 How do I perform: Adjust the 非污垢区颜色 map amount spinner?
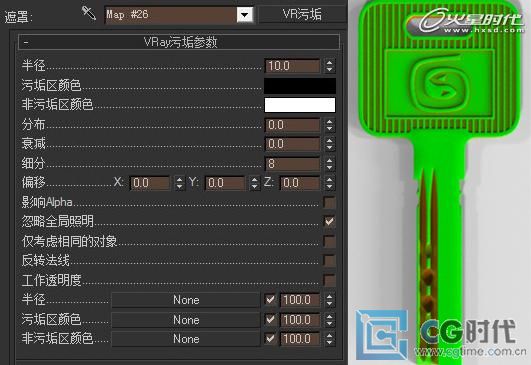329,339
